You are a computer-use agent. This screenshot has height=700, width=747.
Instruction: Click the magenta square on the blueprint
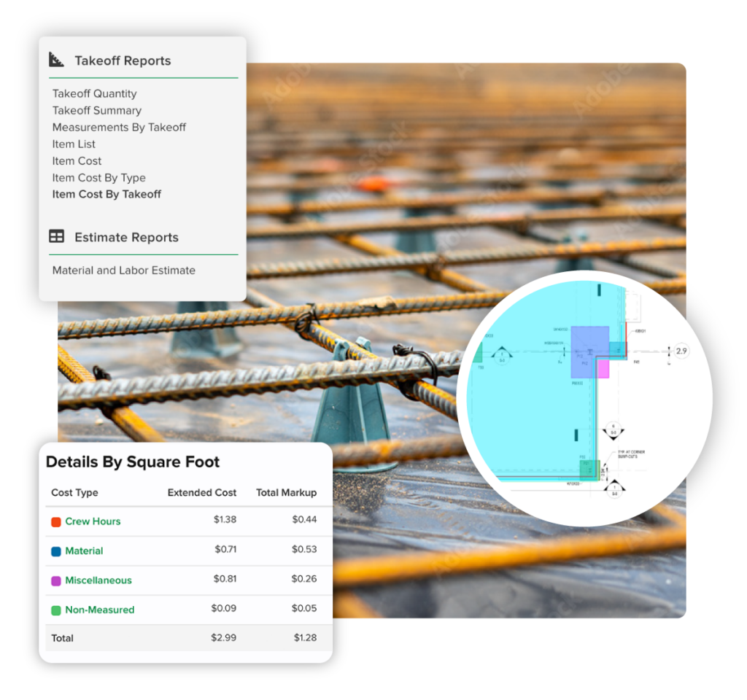(603, 369)
